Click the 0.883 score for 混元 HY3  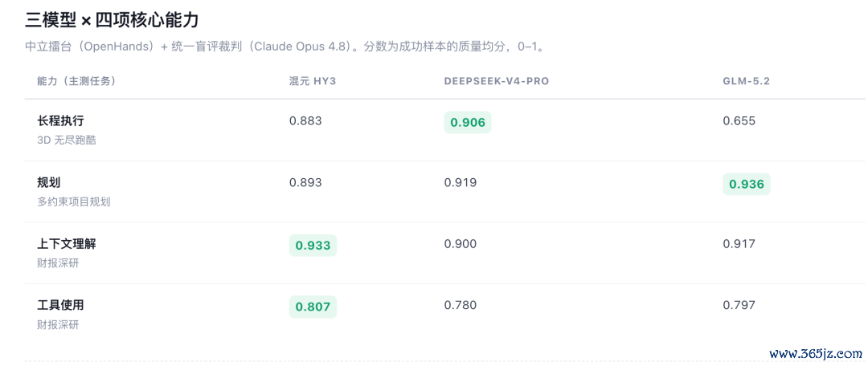coord(305,121)
